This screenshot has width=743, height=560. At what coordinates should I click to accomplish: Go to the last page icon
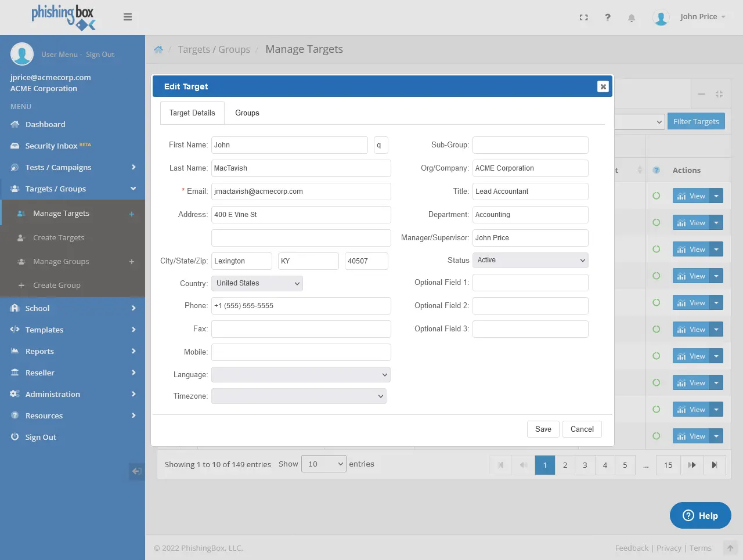click(x=715, y=465)
